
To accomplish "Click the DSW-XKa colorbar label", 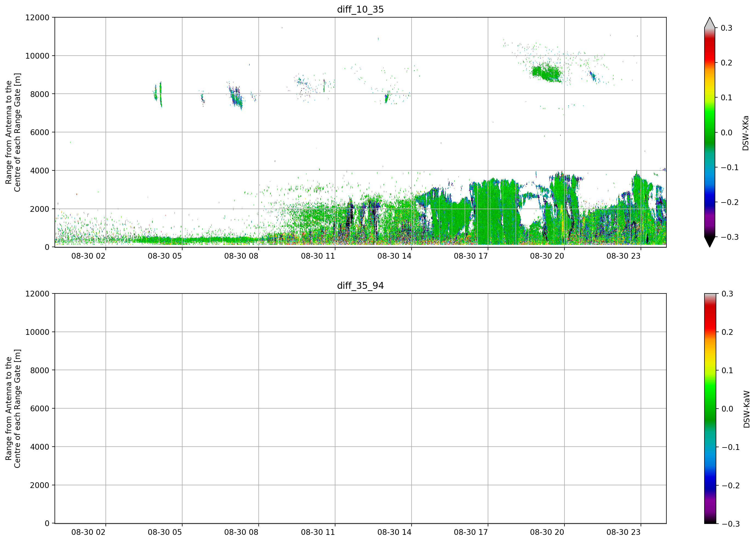I will pyautogui.click(x=746, y=133).
